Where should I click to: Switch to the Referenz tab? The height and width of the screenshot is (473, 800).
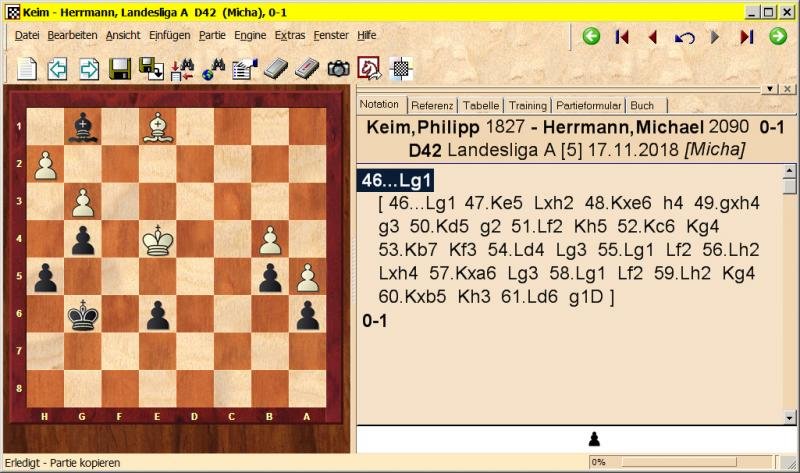[x=432, y=105]
